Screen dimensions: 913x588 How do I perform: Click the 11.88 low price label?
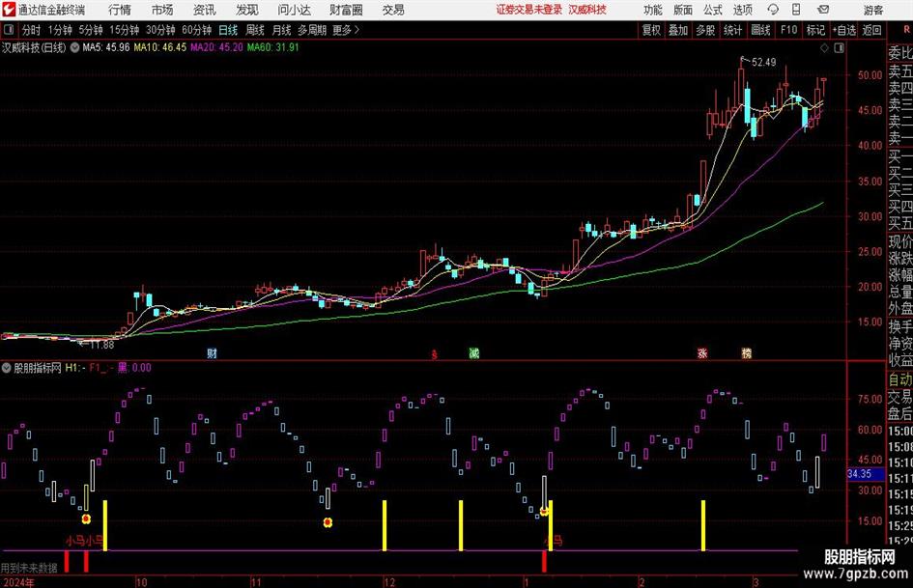click(101, 345)
